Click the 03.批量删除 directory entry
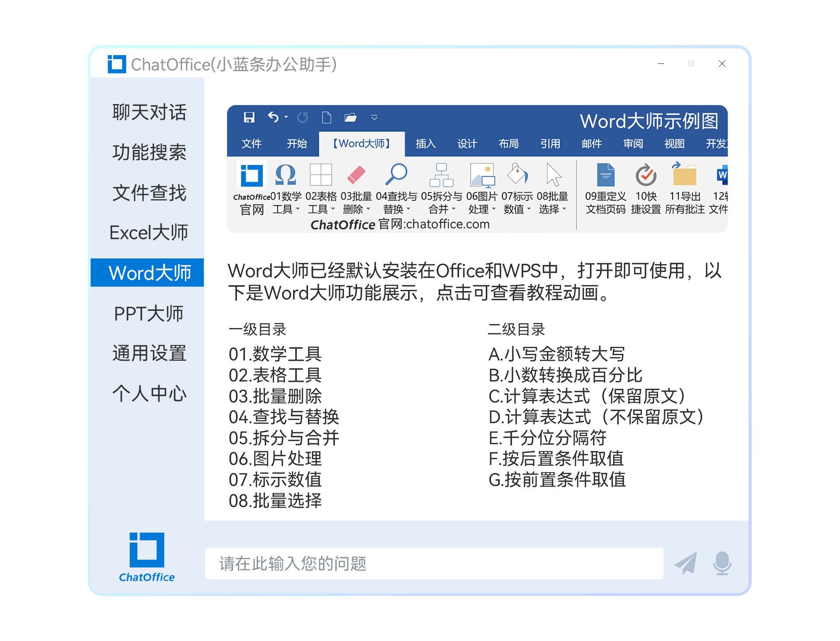 click(275, 396)
